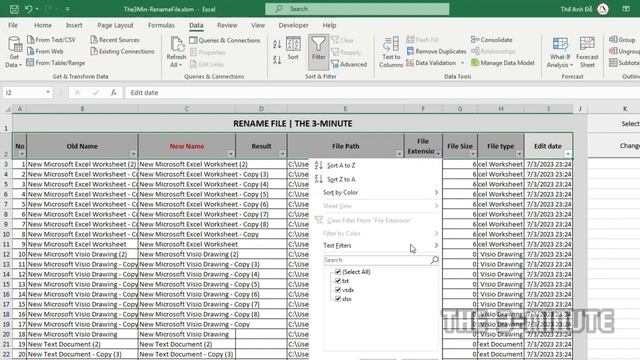
Task: Click Data Validation
Action: pos(431,63)
